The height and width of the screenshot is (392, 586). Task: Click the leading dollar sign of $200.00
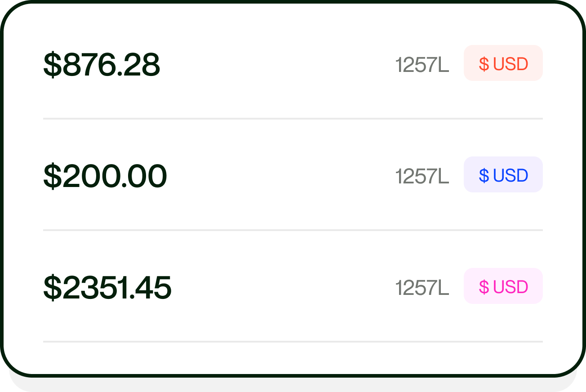pos(52,176)
